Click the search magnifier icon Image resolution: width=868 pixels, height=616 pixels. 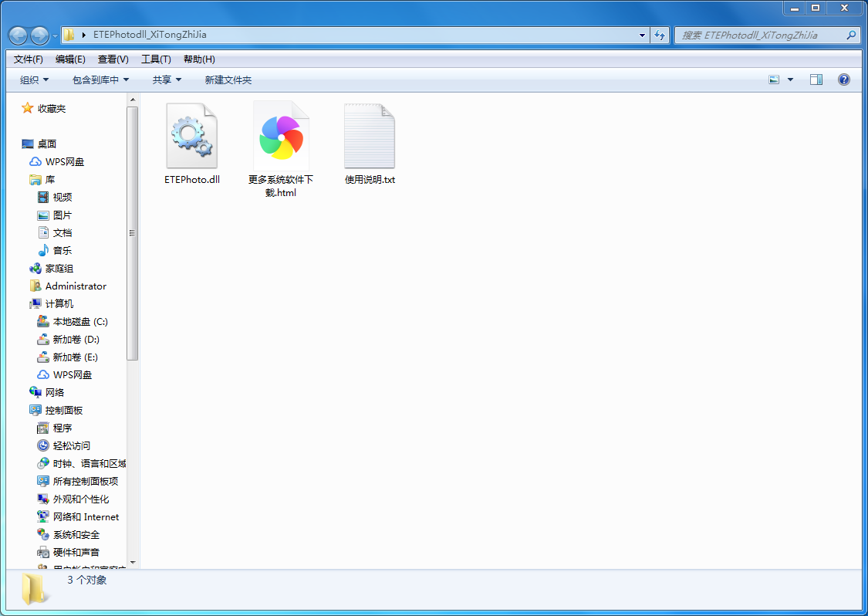(851, 35)
